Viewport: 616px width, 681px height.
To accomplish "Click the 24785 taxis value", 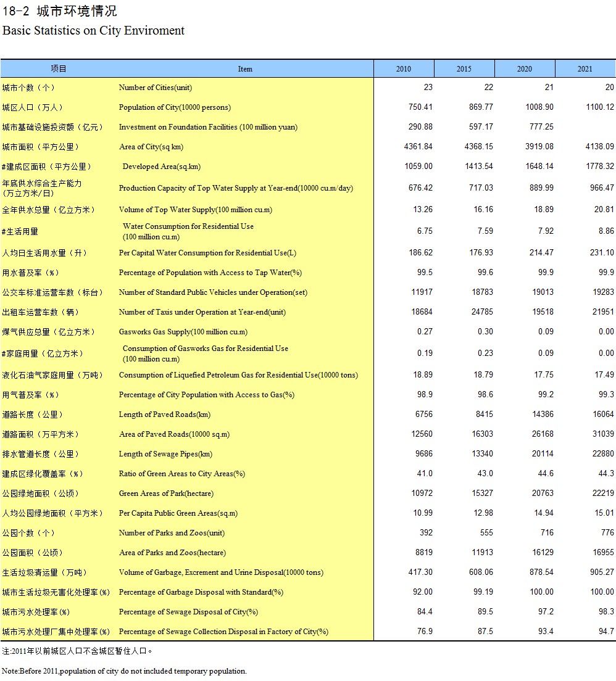I will [483, 312].
